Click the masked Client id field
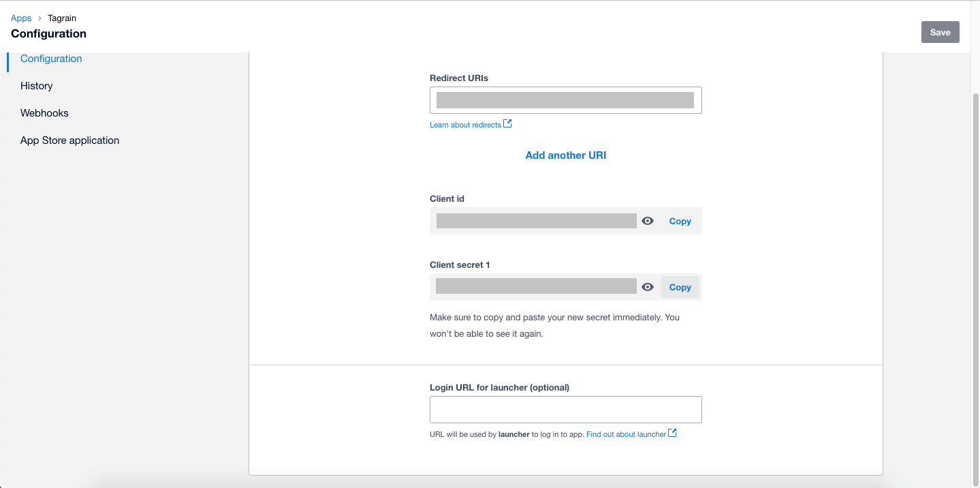This screenshot has height=488, width=980. (x=536, y=221)
